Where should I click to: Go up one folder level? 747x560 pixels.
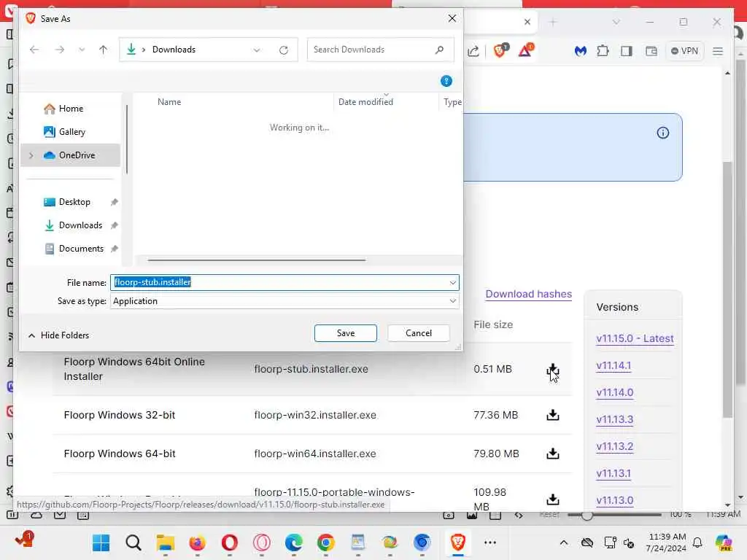104,50
